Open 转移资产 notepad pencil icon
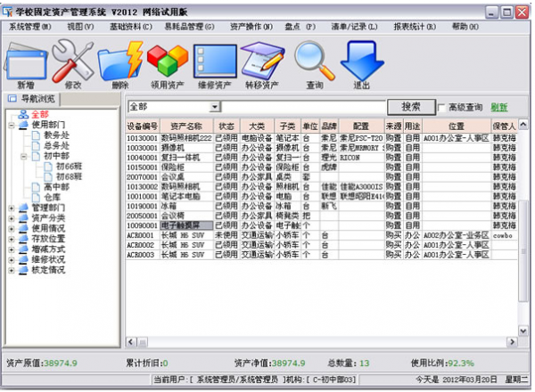This screenshot has width=535, height=392. pyautogui.click(x=262, y=61)
